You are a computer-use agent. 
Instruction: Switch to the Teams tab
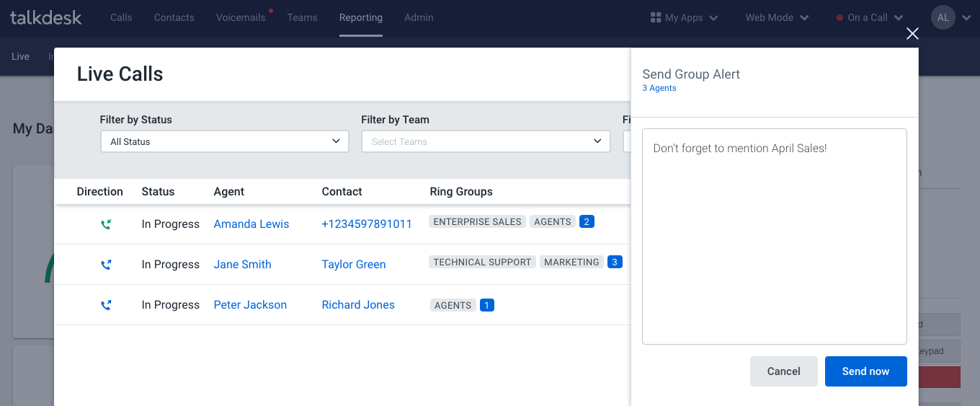(302, 17)
